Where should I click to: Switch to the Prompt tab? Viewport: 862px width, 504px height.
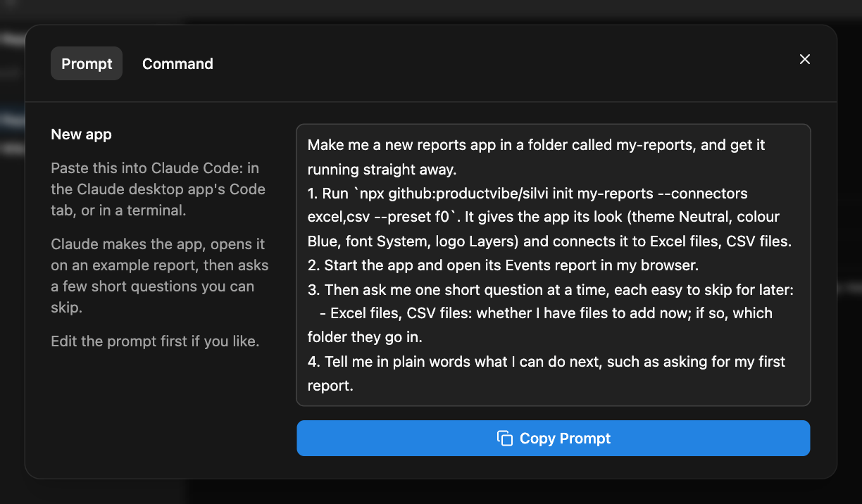87,63
